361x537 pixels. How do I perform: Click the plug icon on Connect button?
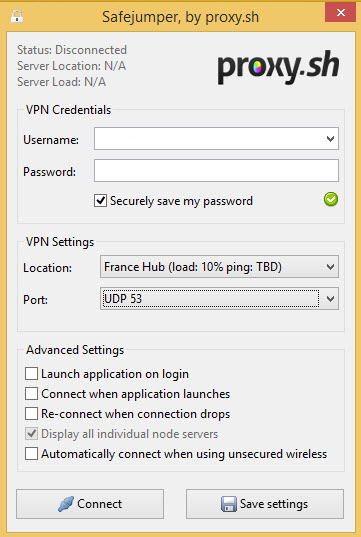[66, 504]
